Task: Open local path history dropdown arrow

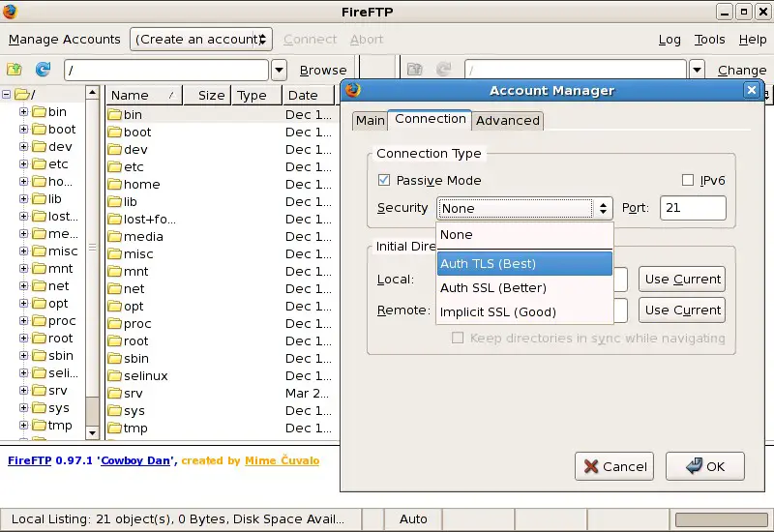Action: coord(279,70)
